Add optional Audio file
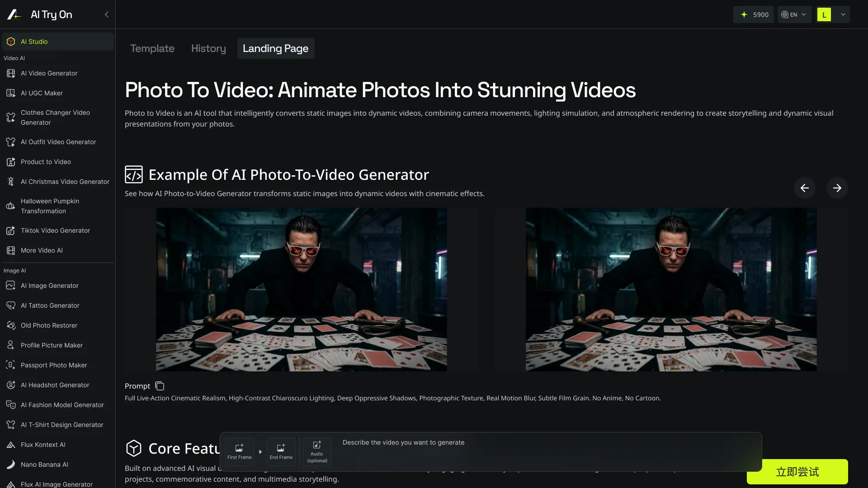The width and height of the screenshot is (868, 488). pos(317,451)
